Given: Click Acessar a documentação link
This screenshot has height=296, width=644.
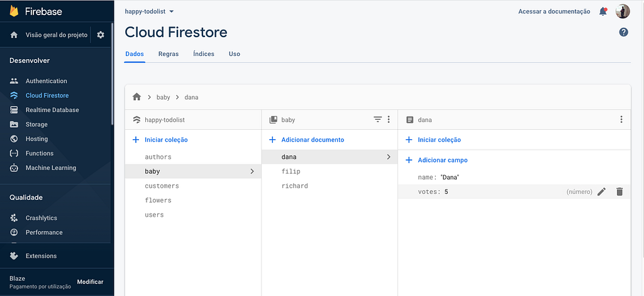Looking at the screenshot, I should [554, 11].
